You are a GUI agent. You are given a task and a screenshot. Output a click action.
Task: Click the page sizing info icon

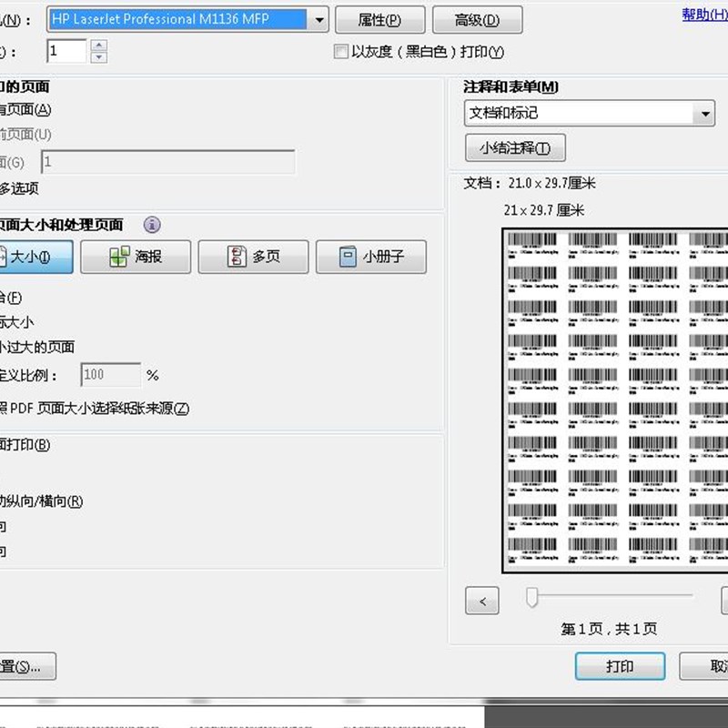coord(152,225)
